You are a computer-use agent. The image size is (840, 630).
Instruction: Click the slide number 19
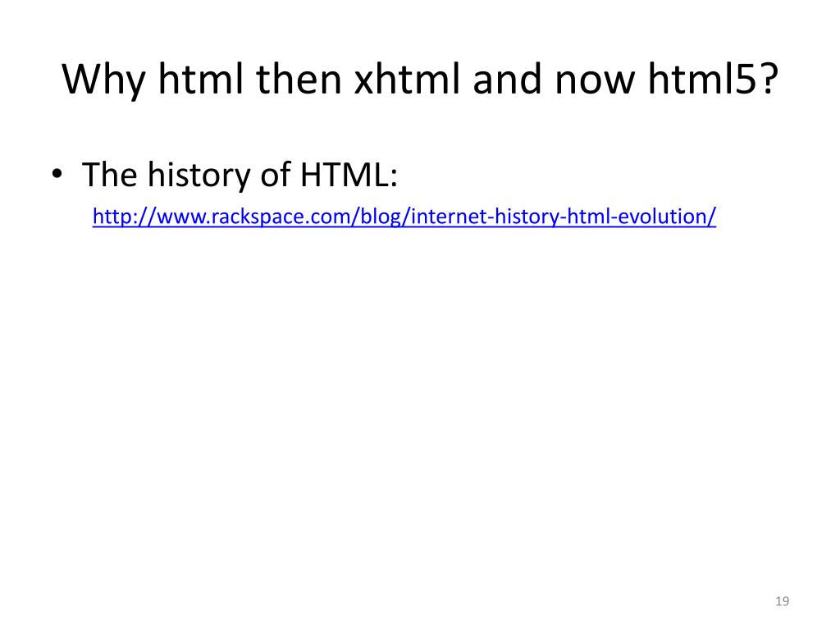point(782,601)
